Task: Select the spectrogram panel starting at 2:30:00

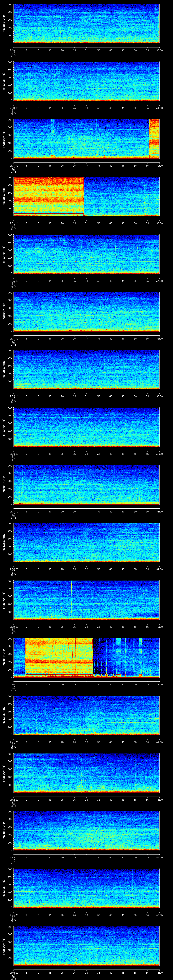Action: point(86,81)
